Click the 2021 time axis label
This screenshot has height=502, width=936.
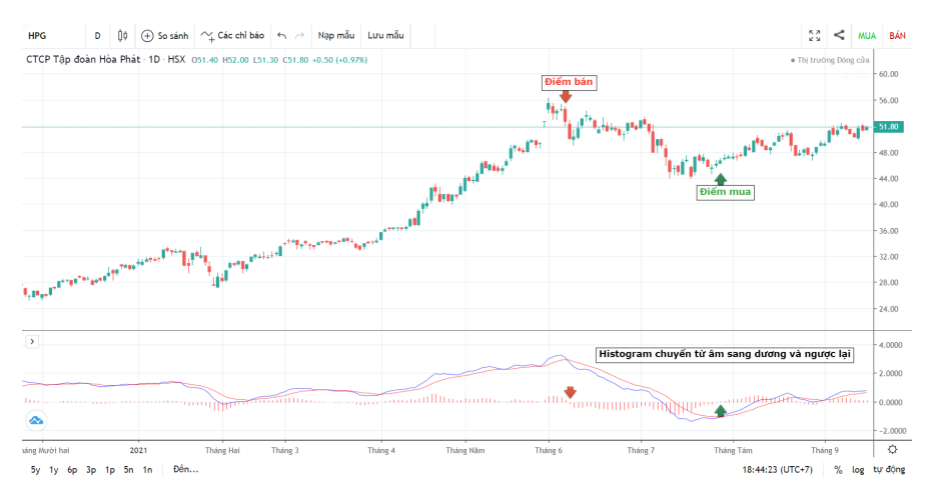[x=138, y=450]
